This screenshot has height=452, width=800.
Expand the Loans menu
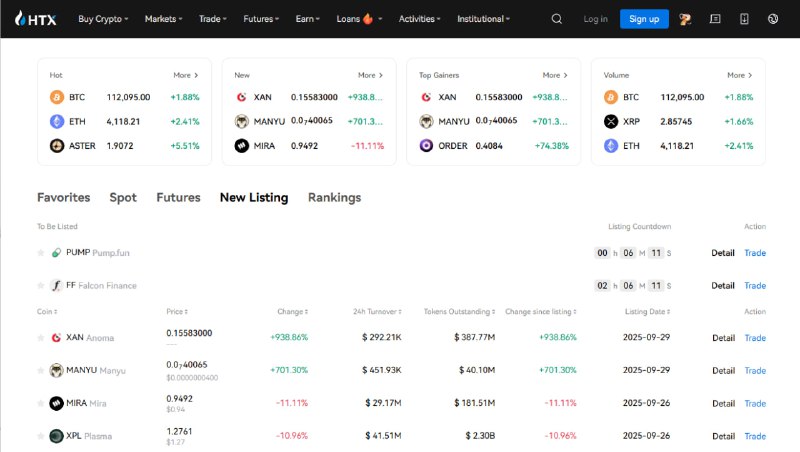pyautogui.click(x=359, y=19)
